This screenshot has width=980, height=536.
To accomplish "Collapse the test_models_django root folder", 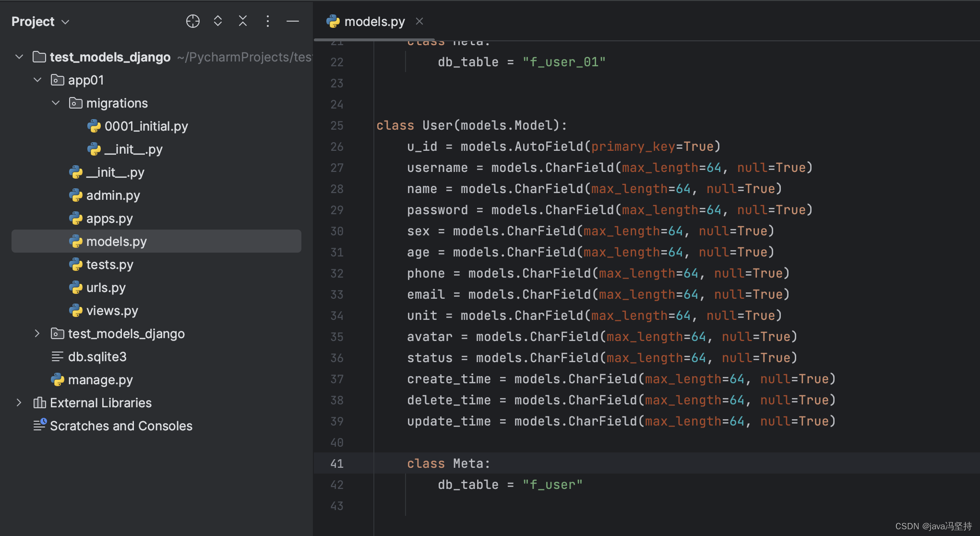I will tap(19, 57).
